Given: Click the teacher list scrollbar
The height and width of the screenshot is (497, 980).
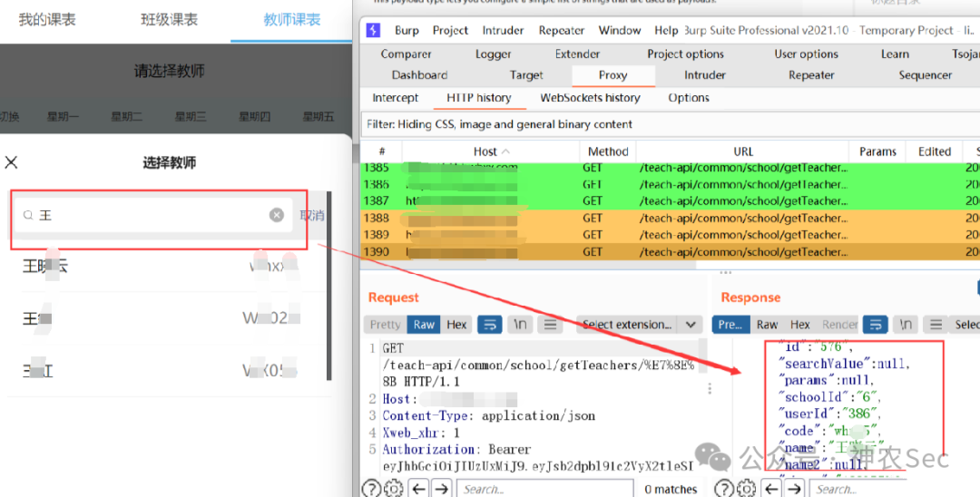Looking at the screenshot, I should [x=328, y=287].
